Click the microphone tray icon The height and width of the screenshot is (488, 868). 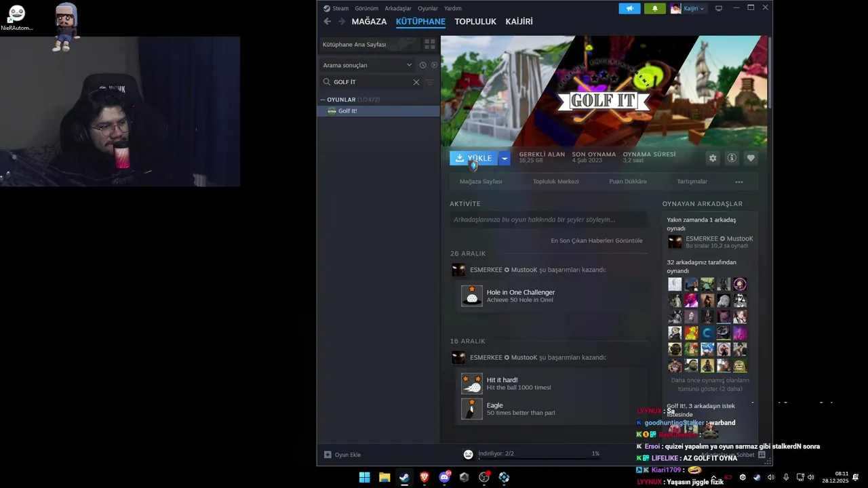click(x=786, y=477)
